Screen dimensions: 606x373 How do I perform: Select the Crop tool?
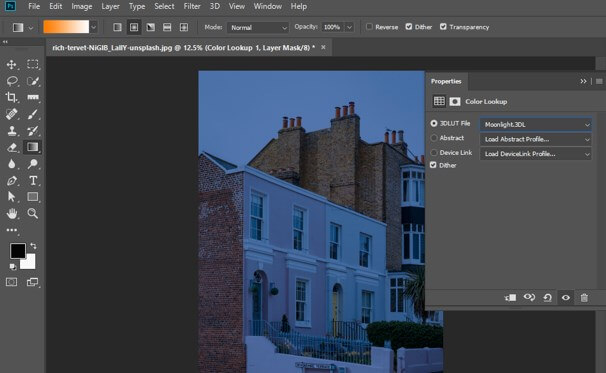11,97
